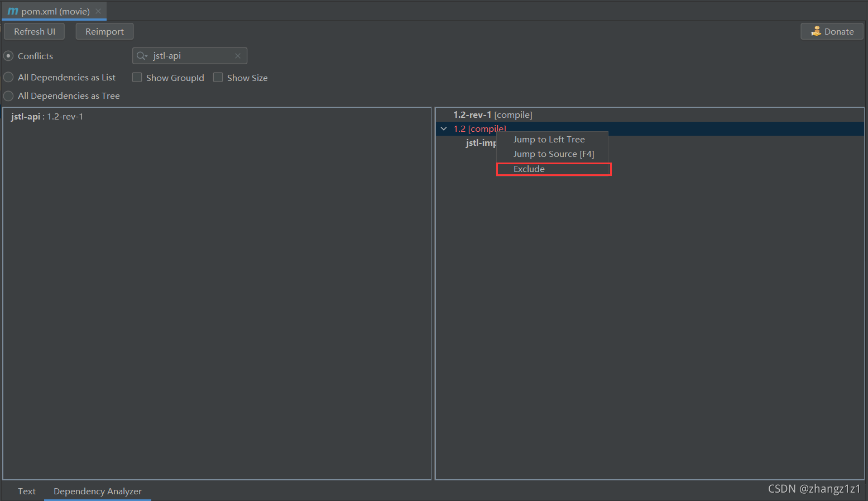
Task: Choose Exclude from the context menu
Action: (529, 169)
